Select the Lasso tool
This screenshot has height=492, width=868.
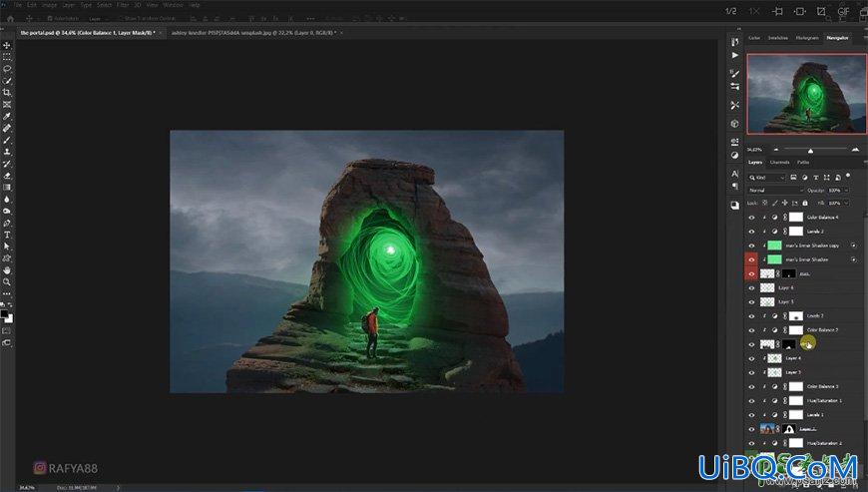coord(7,69)
